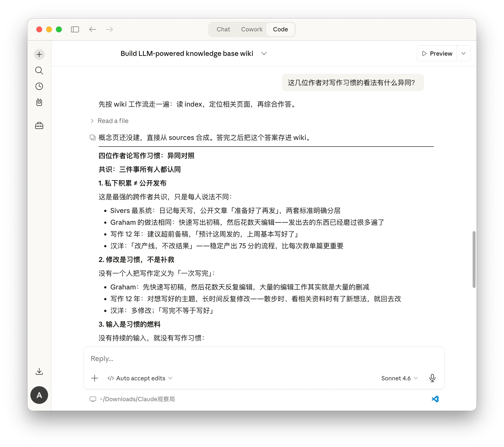Open the search icon in the sidebar

coord(39,71)
